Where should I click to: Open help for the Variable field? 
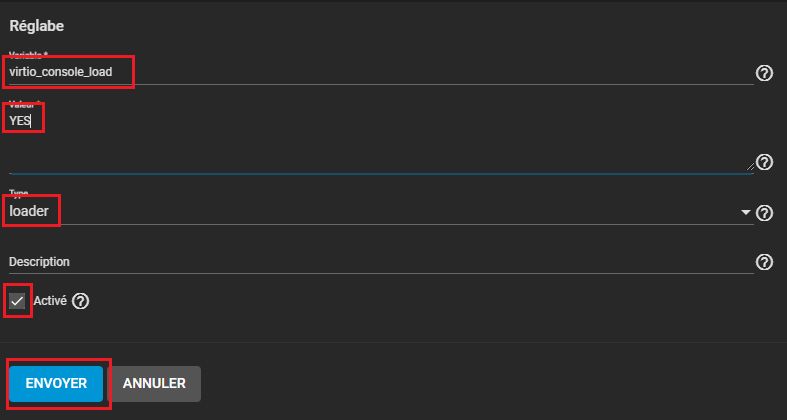coord(764,73)
